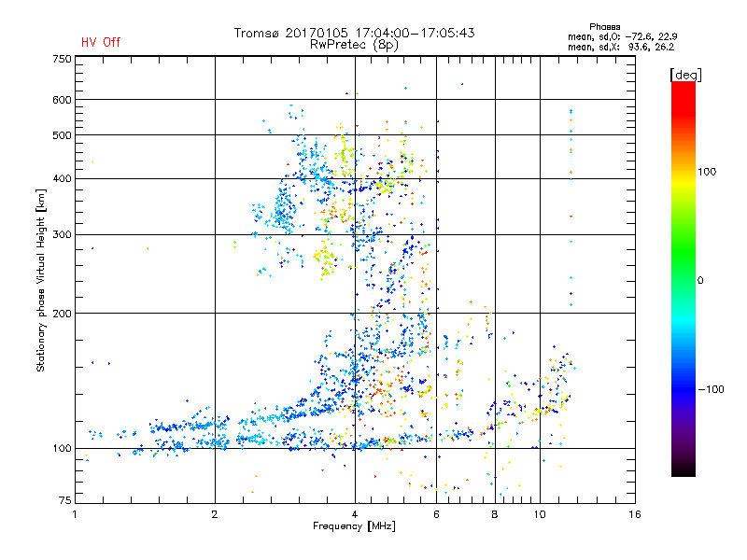747x560 pixels.
Task: Click the 100 height axis label
Action: [x=62, y=449]
